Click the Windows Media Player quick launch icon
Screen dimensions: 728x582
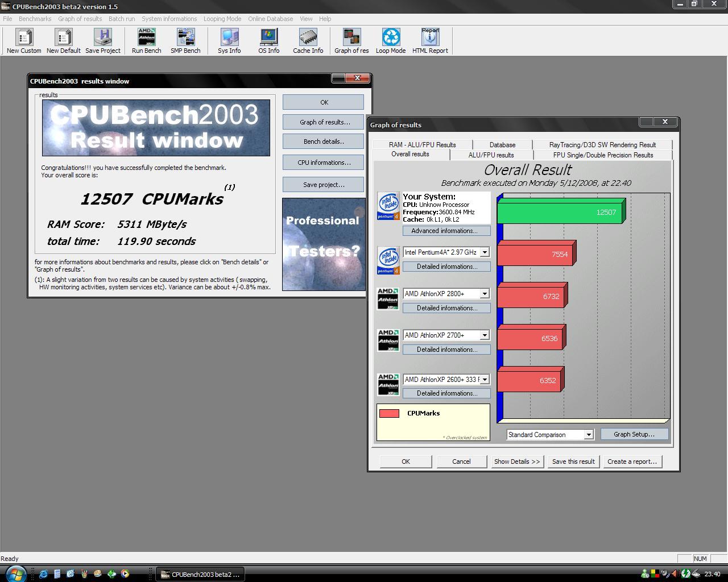125,574
